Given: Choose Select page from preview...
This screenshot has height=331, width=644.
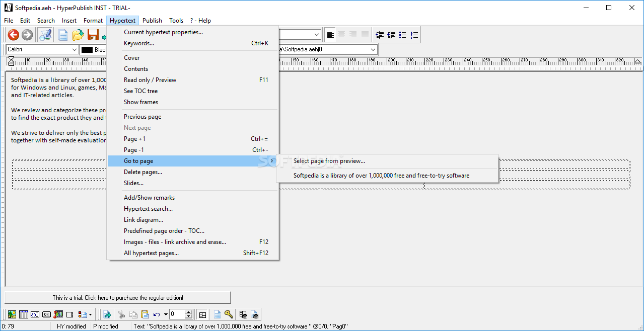Looking at the screenshot, I should [387, 161].
